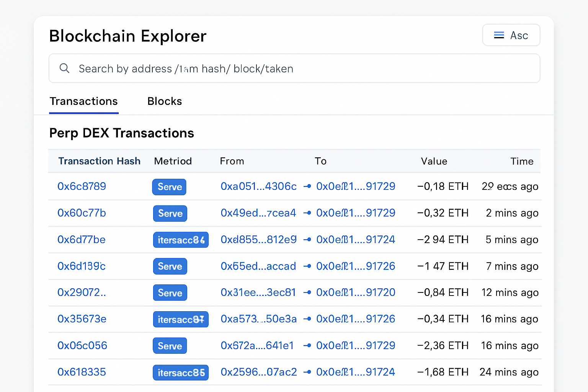The width and height of the screenshot is (588, 392).
Task: Switch to the Blocks tab
Action: (165, 101)
